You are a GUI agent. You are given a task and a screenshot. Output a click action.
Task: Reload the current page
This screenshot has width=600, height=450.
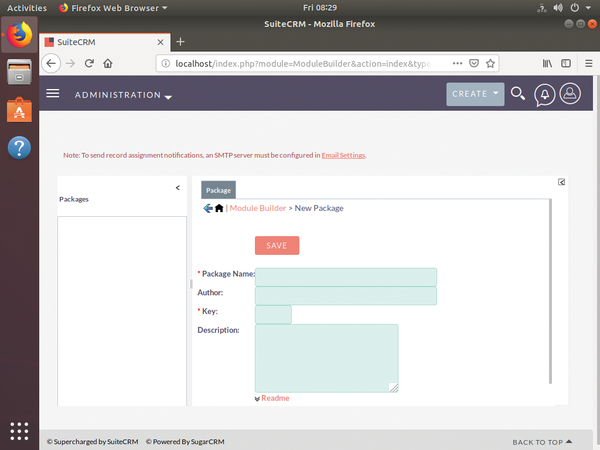pyautogui.click(x=89, y=64)
